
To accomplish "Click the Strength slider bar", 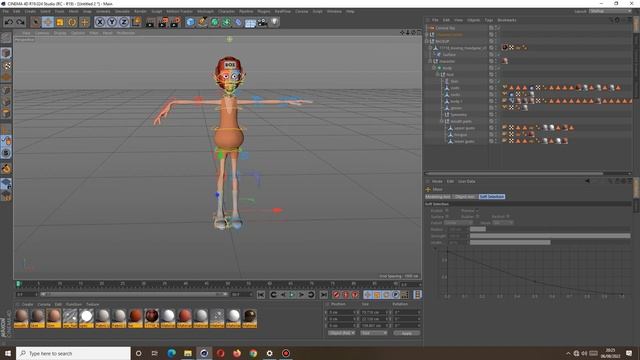I will (550, 236).
